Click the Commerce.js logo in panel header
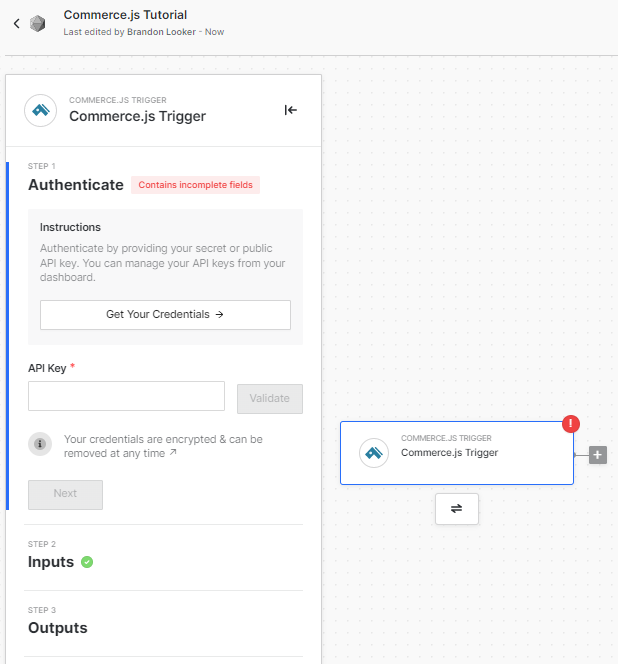 (x=40, y=110)
